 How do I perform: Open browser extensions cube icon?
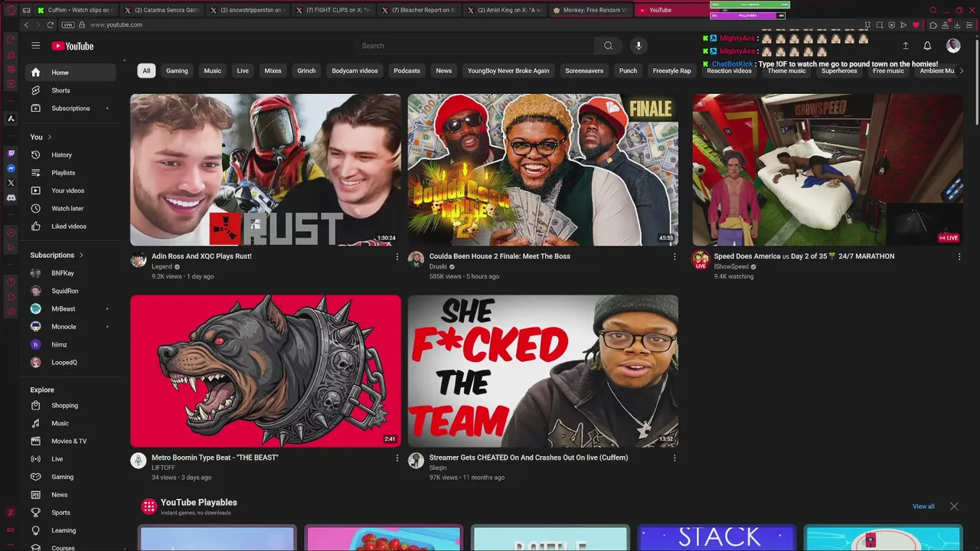click(933, 25)
